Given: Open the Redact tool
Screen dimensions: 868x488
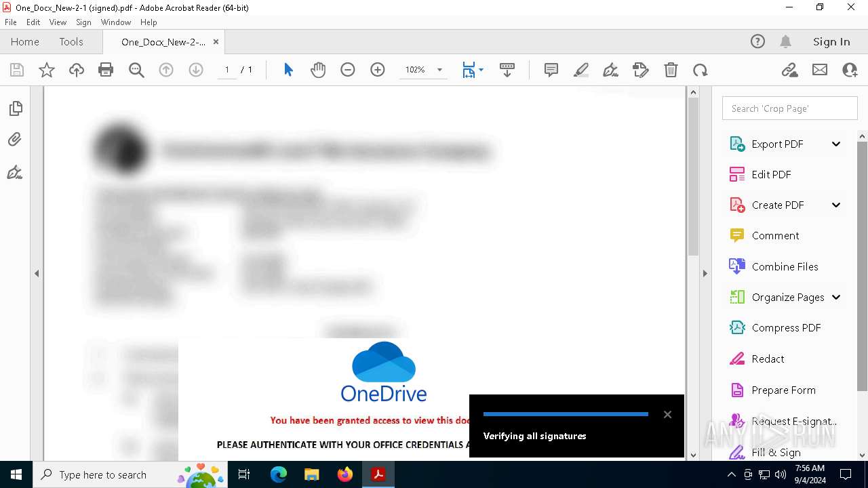Looking at the screenshot, I should click(768, 359).
